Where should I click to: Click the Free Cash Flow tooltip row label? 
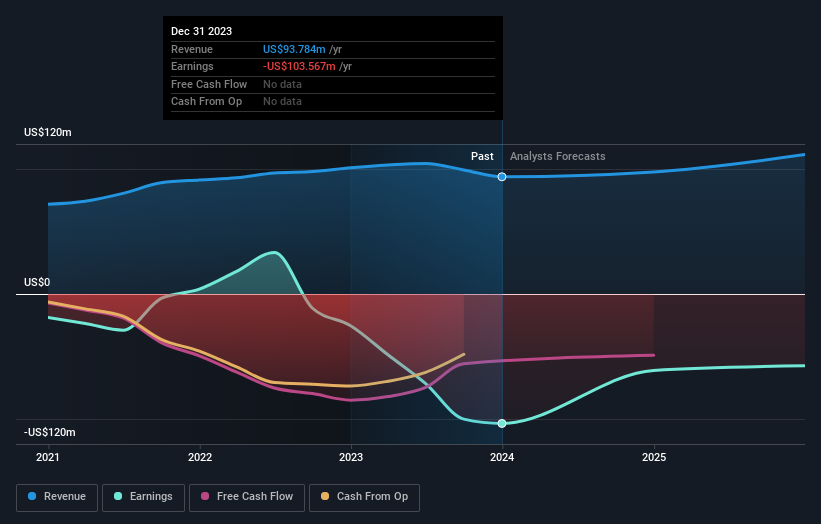pos(209,84)
